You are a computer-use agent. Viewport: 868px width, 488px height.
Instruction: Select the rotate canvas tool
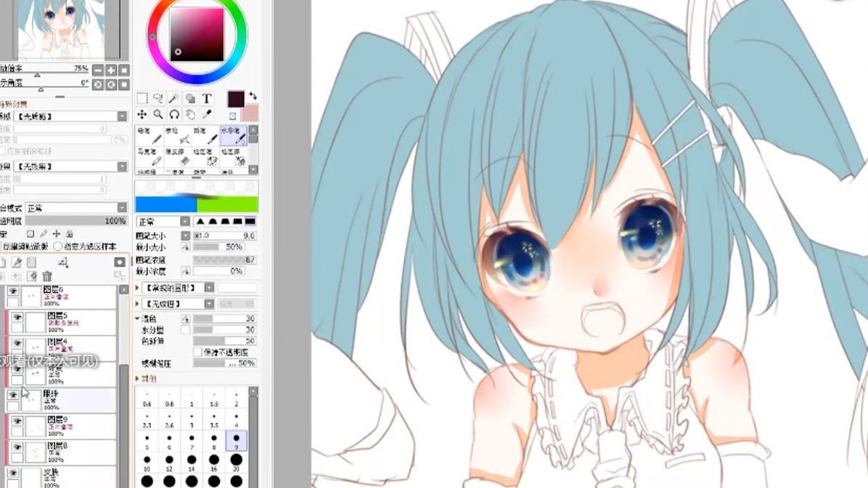[174, 115]
